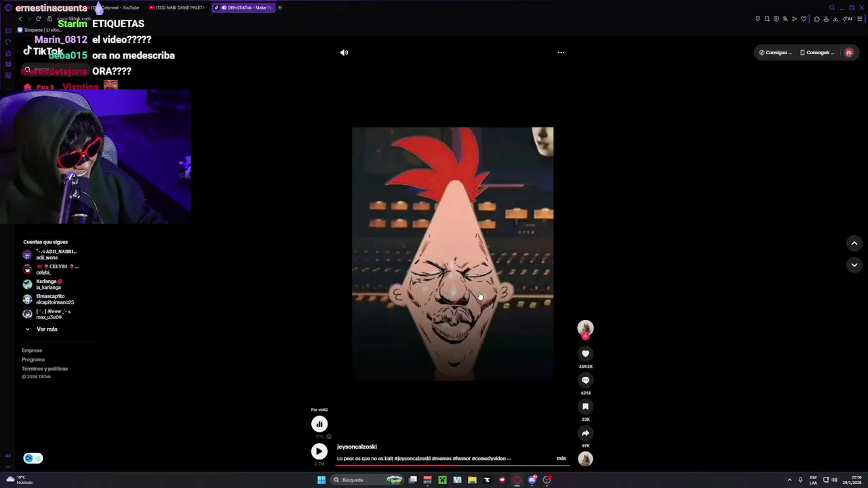Open the three-dot video options menu

click(x=561, y=52)
